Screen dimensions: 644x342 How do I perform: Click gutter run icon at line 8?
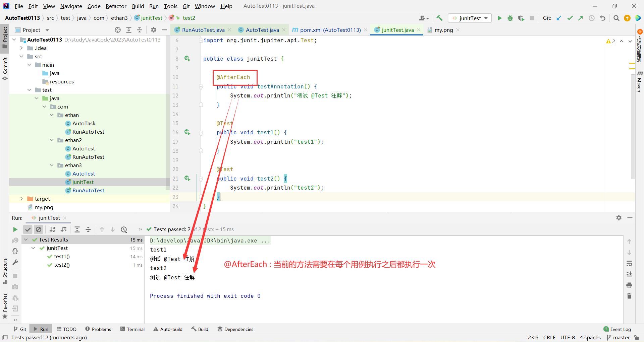(x=187, y=59)
